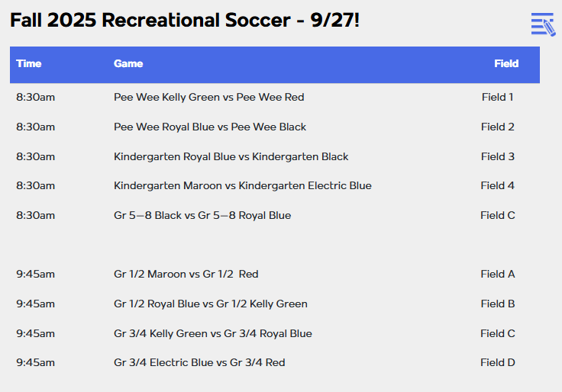The image size is (562, 392).
Task: Select Gr 5–8 Black vs Royal Blue game
Action: [202, 216]
